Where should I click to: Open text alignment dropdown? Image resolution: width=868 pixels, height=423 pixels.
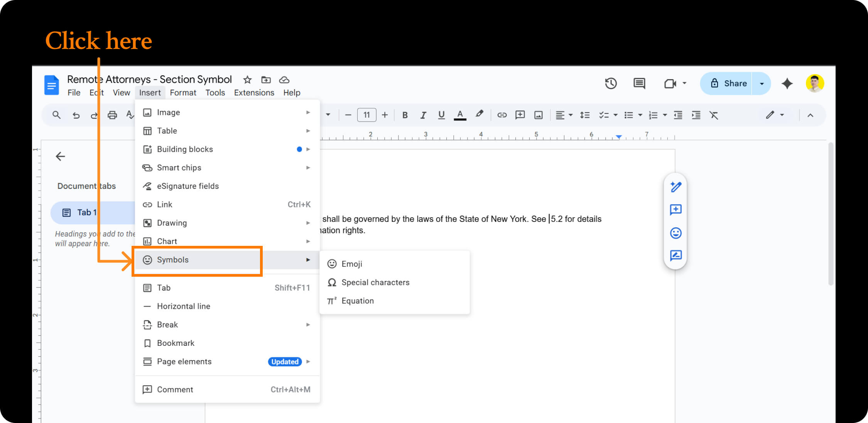tap(564, 115)
